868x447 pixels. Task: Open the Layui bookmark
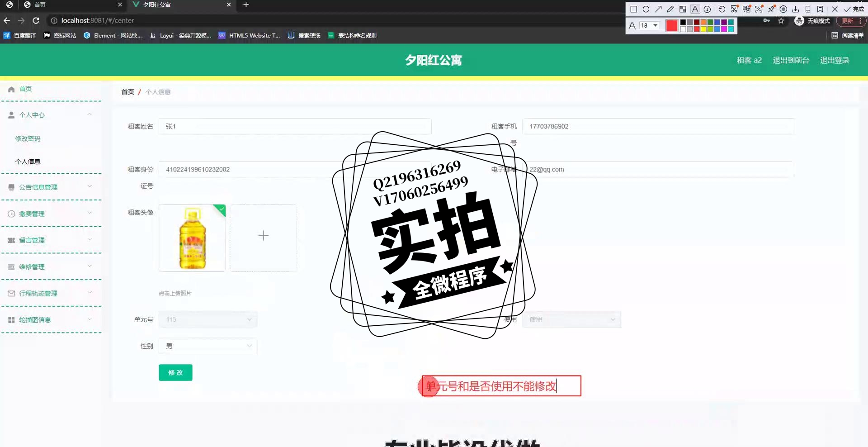pos(180,35)
